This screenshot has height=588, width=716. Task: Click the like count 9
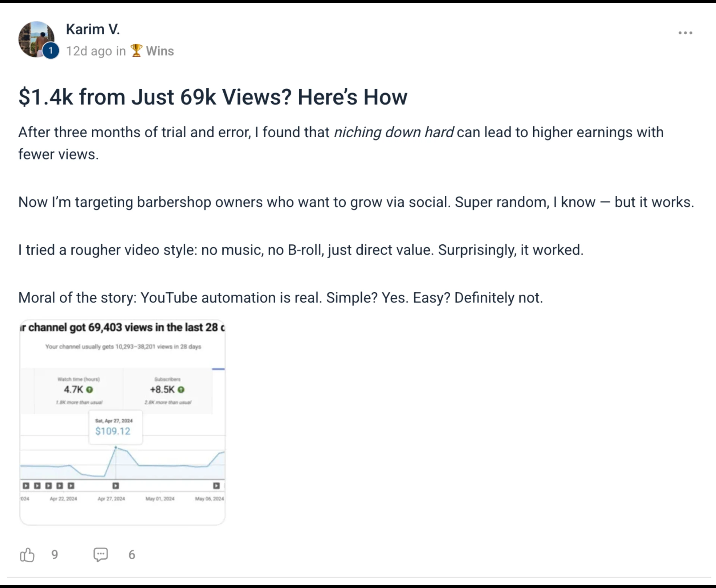pos(54,555)
